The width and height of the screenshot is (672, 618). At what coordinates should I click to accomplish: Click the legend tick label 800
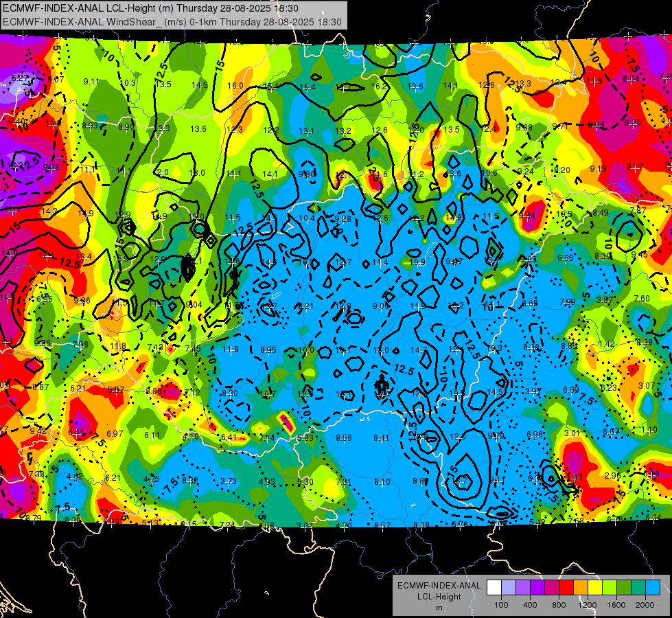pyautogui.click(x=559, y=605)
